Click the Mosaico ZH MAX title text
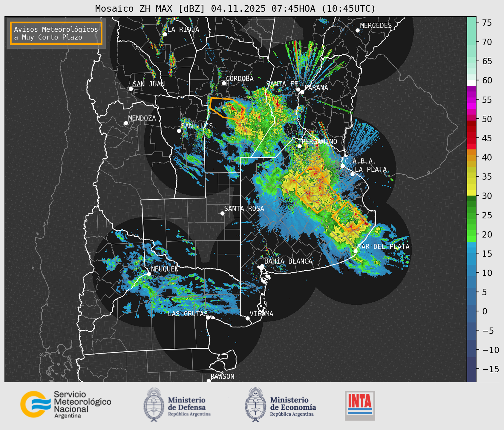This screenshot has height=430, width=504. [x=235, y=9]
